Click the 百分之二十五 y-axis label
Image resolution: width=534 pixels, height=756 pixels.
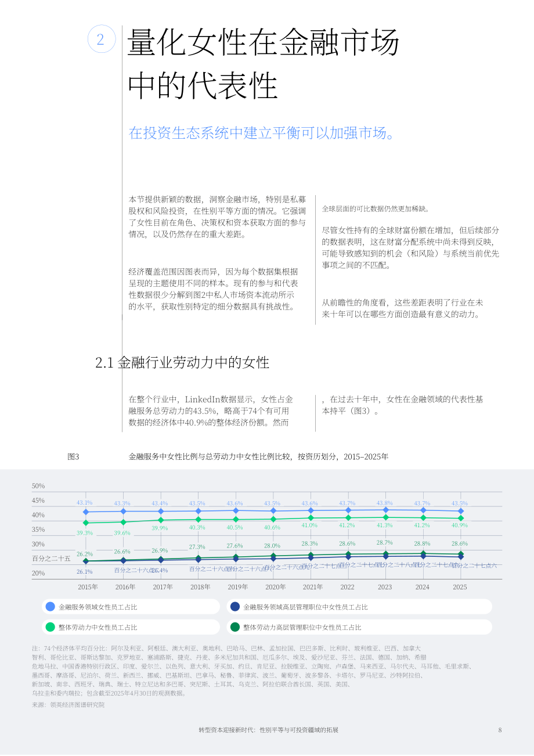[x=52, y=559]
